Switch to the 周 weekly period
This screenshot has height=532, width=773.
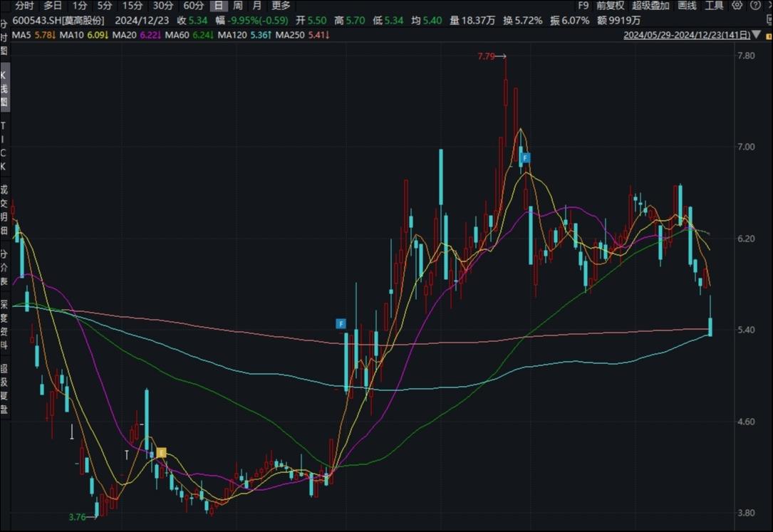click(238, 6)
